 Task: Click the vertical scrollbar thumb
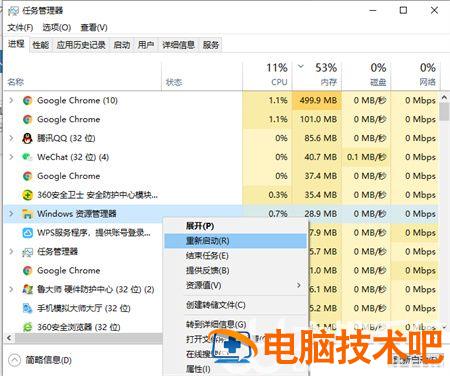click(x=444, y=112)
